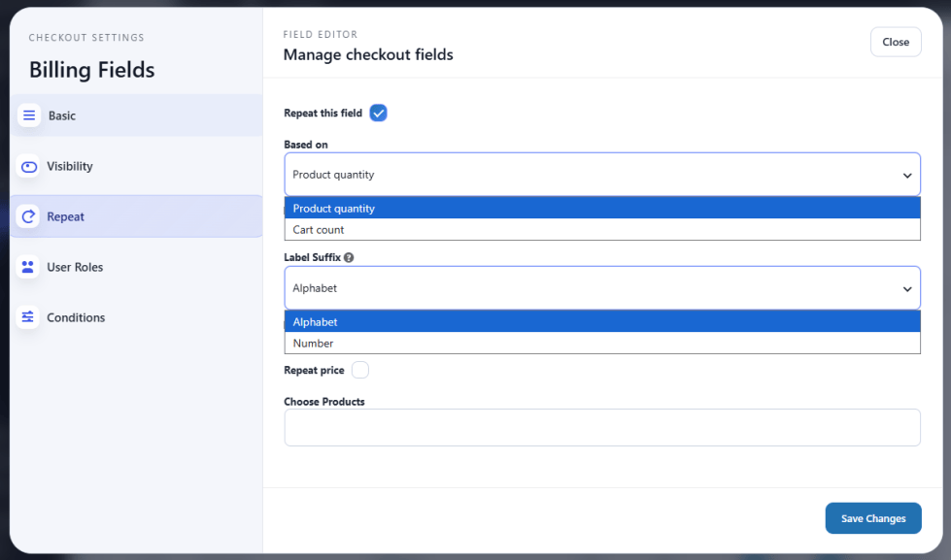This screenshot has height=560, width=951.
Task: Click the Repeat circular arrow icon
Action: 28,216
